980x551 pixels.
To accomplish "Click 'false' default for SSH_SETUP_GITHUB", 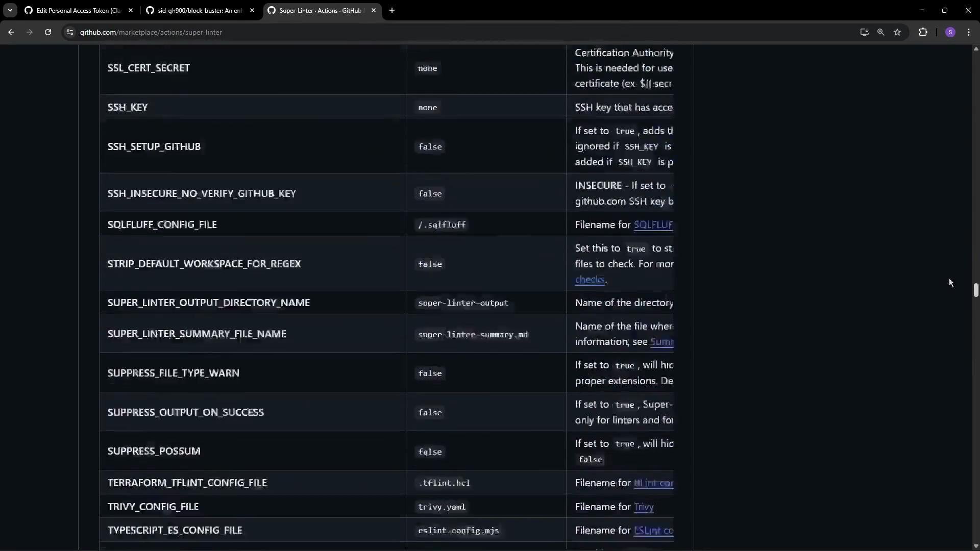I will pos(430,147).
